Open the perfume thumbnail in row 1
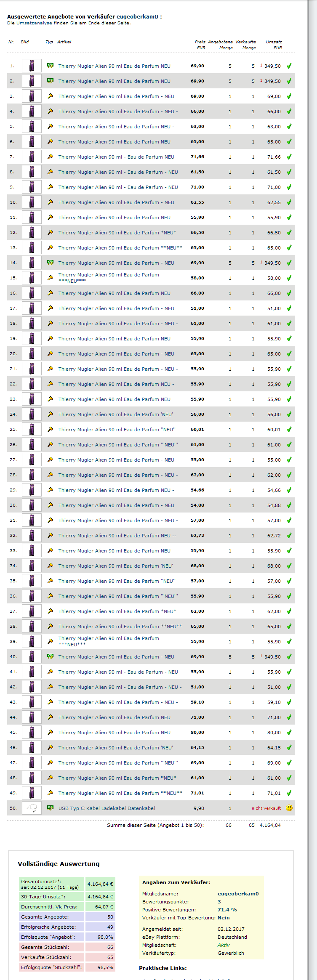 click(32, 66)
